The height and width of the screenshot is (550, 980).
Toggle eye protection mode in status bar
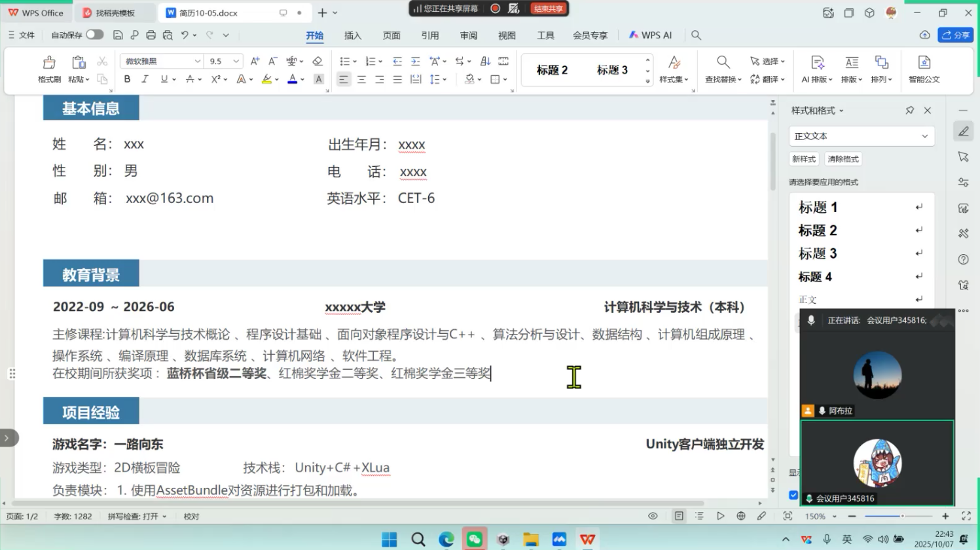point(653,516)
